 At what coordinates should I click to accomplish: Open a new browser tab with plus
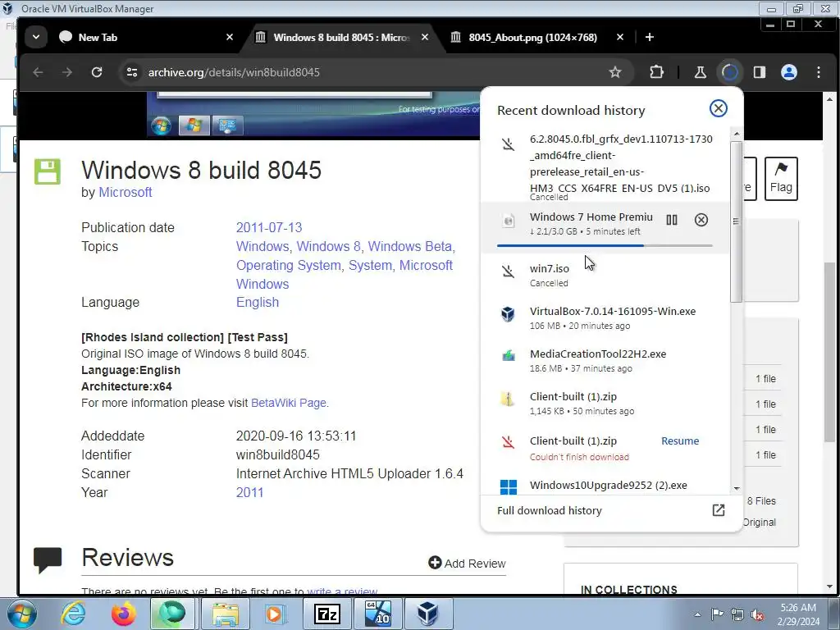click(x=650, y=37)
